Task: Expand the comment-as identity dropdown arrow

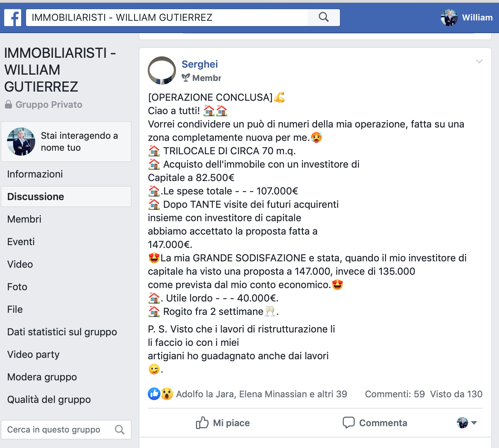Action: (474, 423)
